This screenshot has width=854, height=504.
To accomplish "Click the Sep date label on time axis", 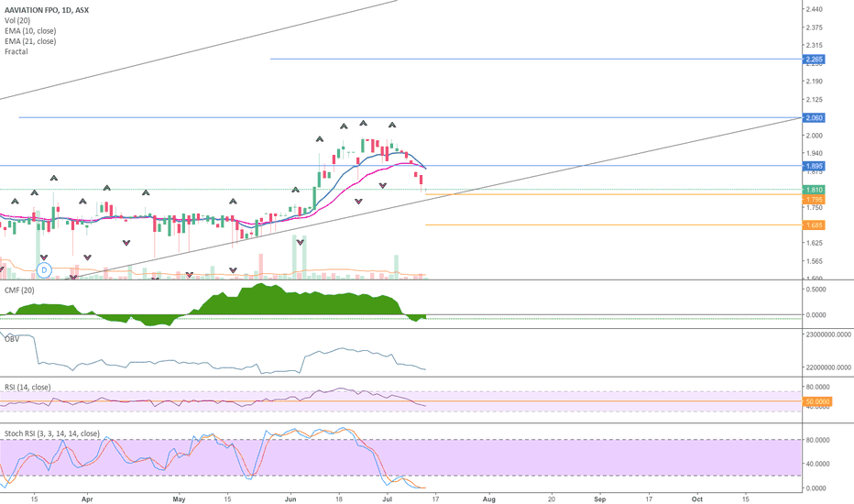I will click(x=599, y=499).
